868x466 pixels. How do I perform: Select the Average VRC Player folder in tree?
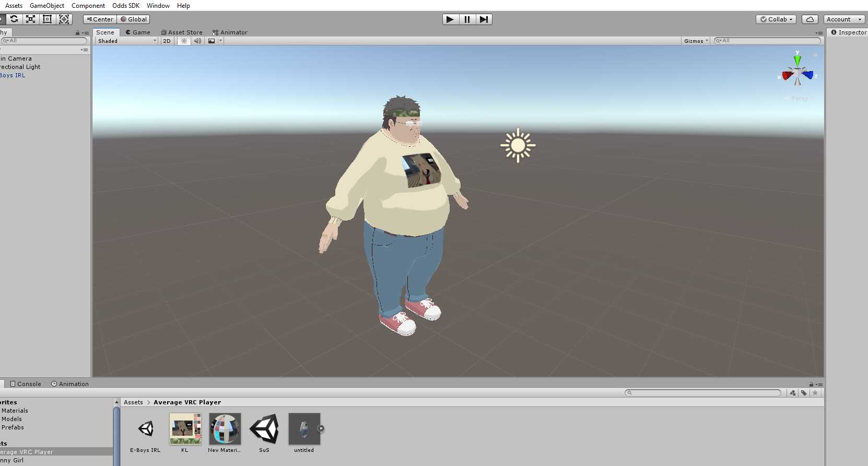(x=56, y=452)
